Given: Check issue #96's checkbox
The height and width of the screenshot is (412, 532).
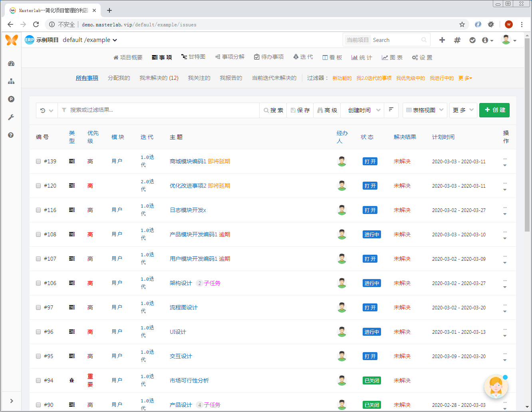Looking at the screenshot, I should [x=38, y=332].
